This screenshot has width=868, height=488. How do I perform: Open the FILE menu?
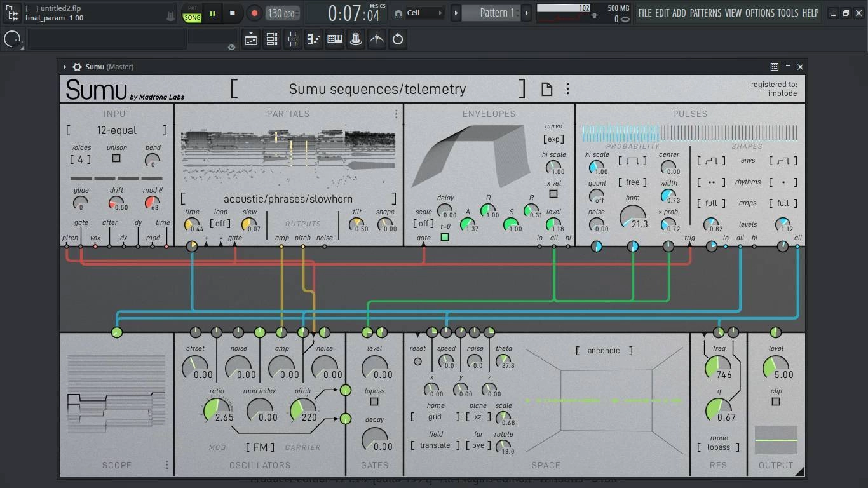[645, 13]
